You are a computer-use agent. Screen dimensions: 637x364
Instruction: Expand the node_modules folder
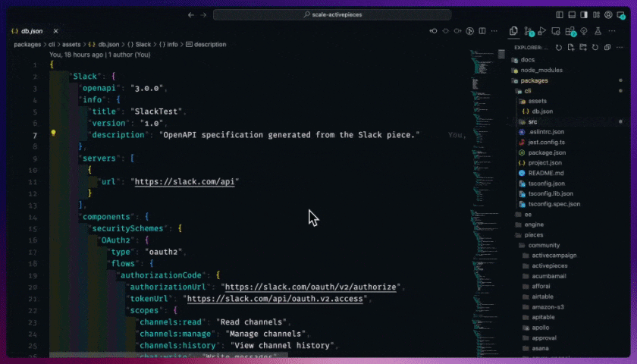(x=541, y=70)
